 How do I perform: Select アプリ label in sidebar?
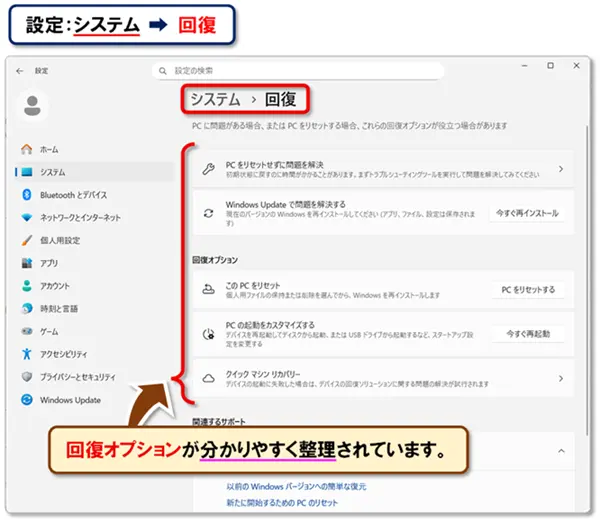[x=49, y=263]
